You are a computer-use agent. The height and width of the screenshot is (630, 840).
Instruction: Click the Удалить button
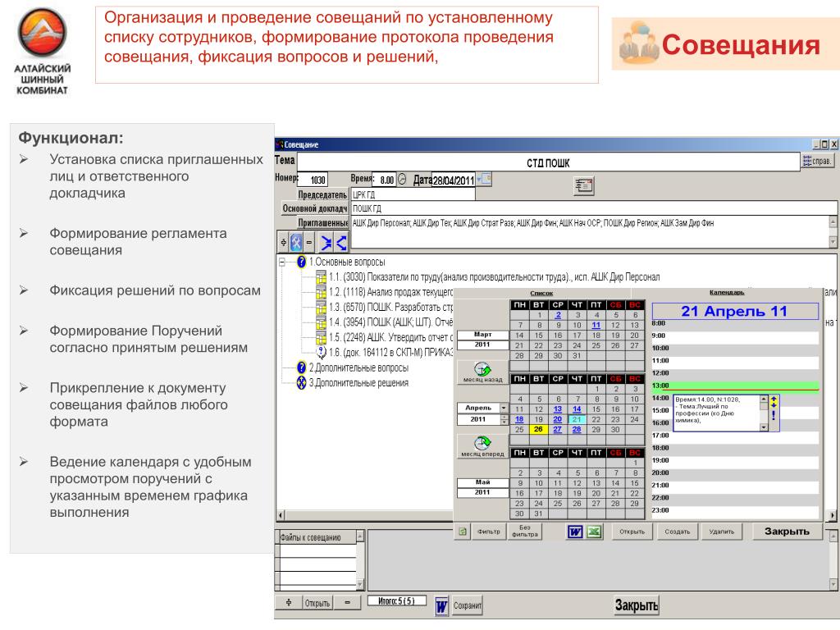click(x=722, y=532)
